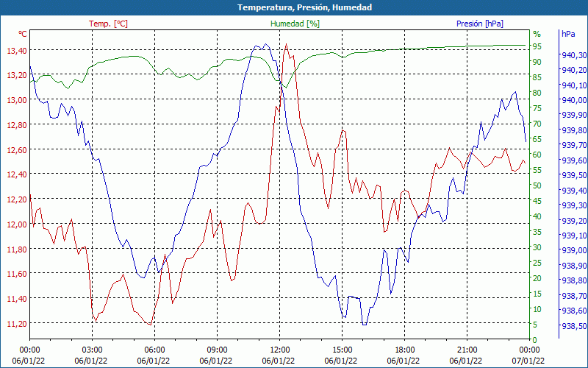Click the "15:00" time axis label

coord(342,350)
